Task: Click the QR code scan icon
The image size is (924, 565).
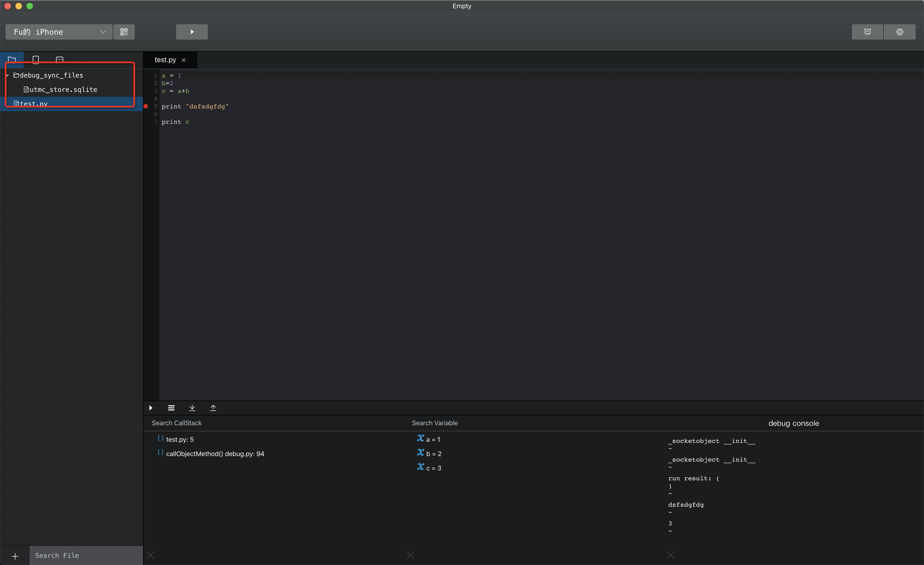Action: pyautogui.click(x=124, y=32)
